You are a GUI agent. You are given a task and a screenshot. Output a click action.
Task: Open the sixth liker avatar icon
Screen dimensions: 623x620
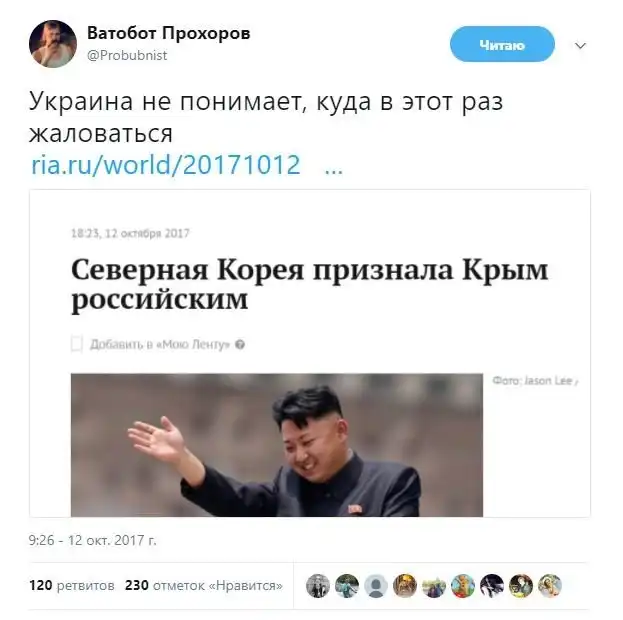coord(463,586)
